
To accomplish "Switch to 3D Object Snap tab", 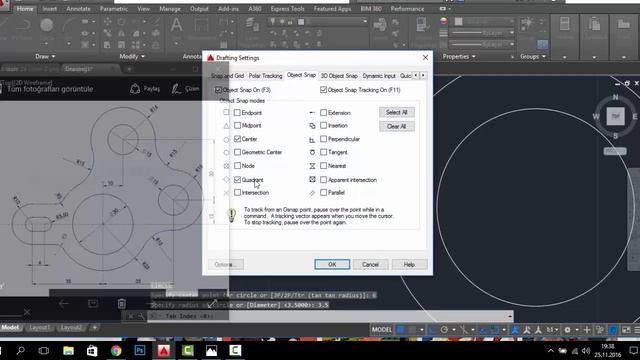I will 339,76.
